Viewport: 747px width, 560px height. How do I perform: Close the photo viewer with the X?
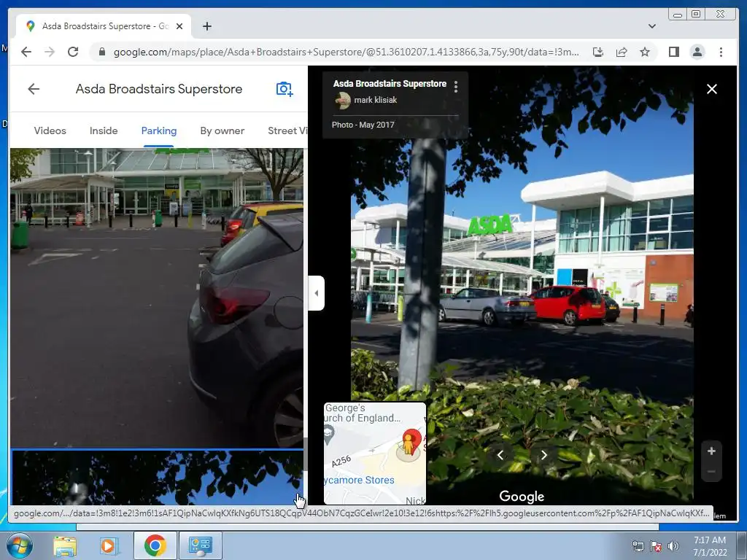(712, 89)
